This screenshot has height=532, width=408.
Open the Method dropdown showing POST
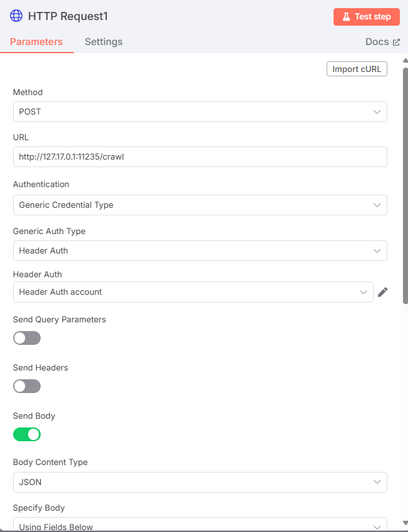pyautogui.click(x=200, y=112)
